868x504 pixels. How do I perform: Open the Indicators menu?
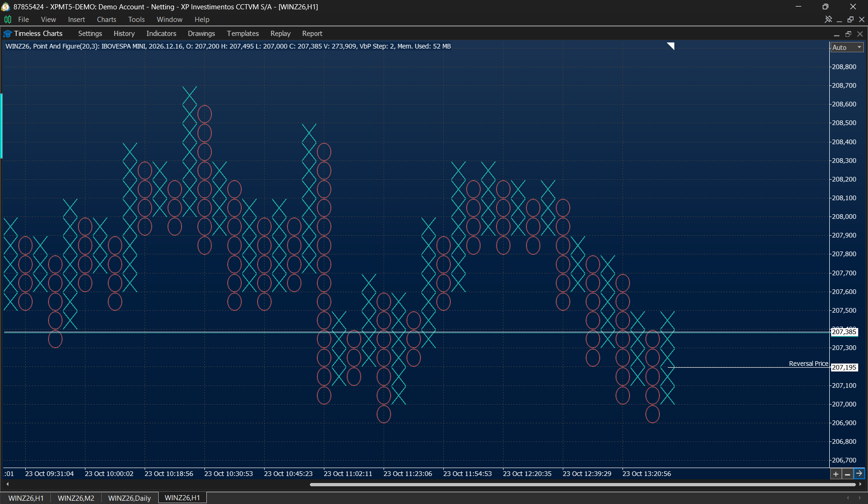(161, 34)
